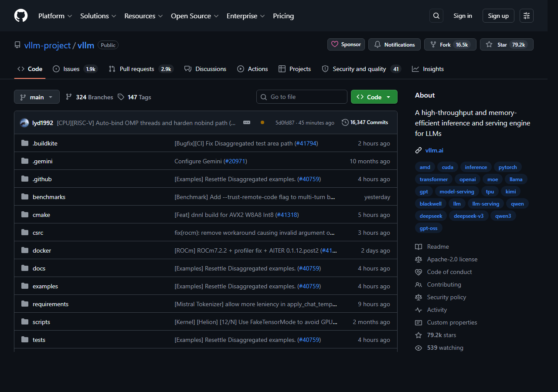Click the 'blackwell' topic tag
Viewport: 558px width, 392px height.
(x=431, y=204)
